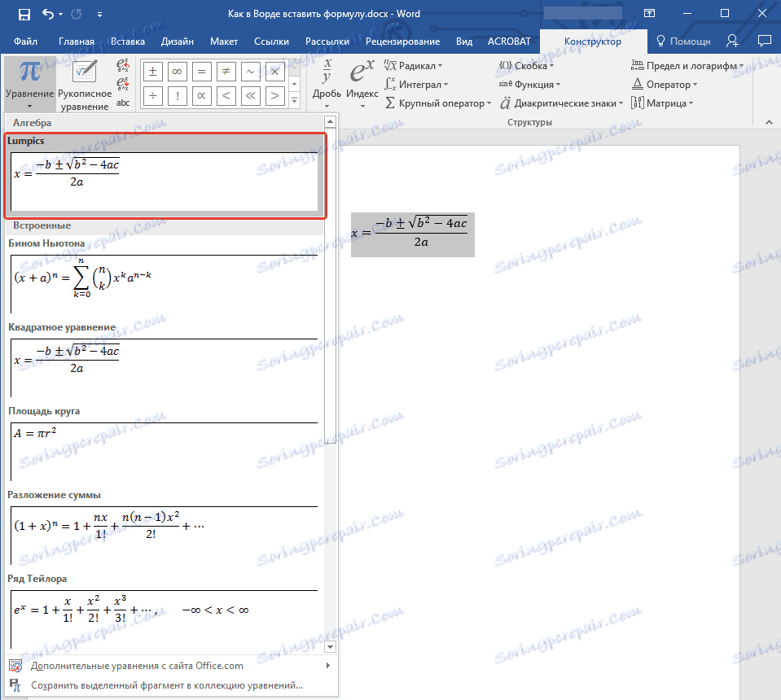Select the linear format e^x icon
This screenshot has height=700, width=781.
pos(122,84)
